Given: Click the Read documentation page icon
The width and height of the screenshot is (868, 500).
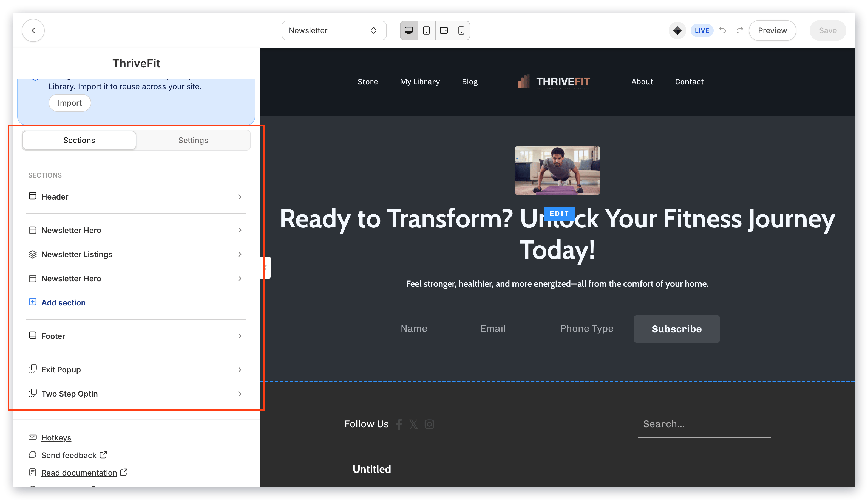Looking at the screenshot, I should click(33, 472).
